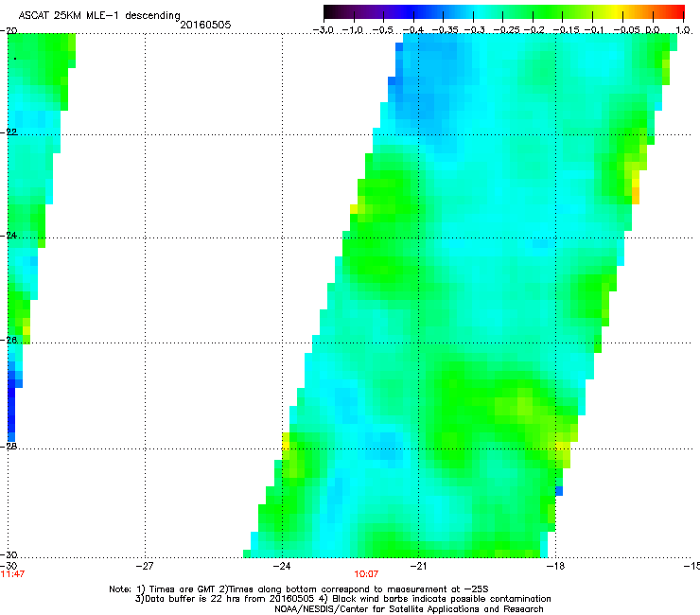700x615 pixels.
Task: Click the "ASCAT 25KM MLE-1 descending" plot title
Action: [x=99, y=16]
